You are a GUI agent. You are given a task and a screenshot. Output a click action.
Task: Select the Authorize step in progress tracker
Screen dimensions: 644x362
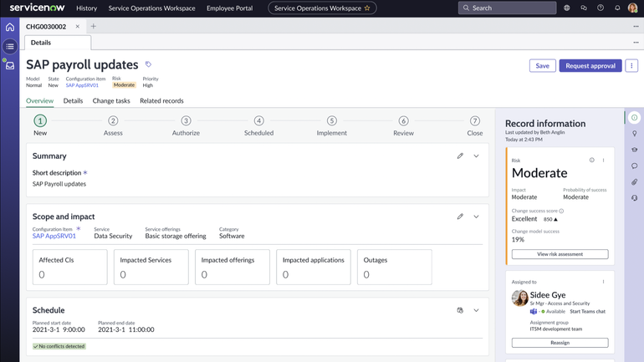coord(186,125)
